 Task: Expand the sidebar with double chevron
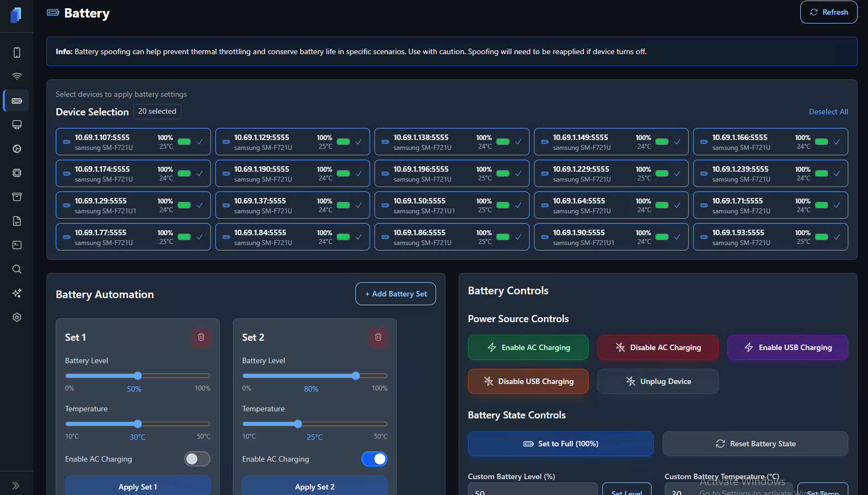16,486
